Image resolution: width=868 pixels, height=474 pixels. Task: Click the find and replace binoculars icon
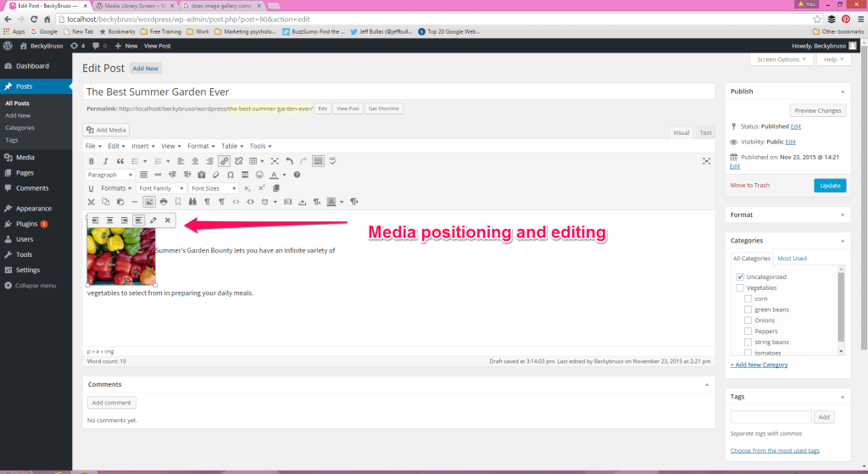(x=192, y=202)
